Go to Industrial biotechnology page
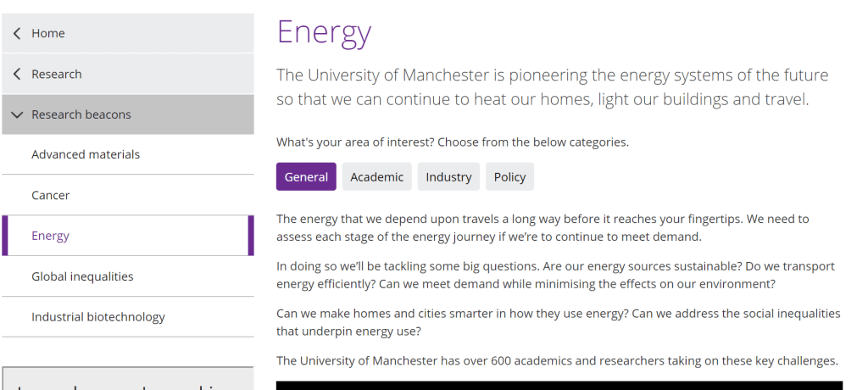Screen dimensions: 868x390 coord(98,317)
